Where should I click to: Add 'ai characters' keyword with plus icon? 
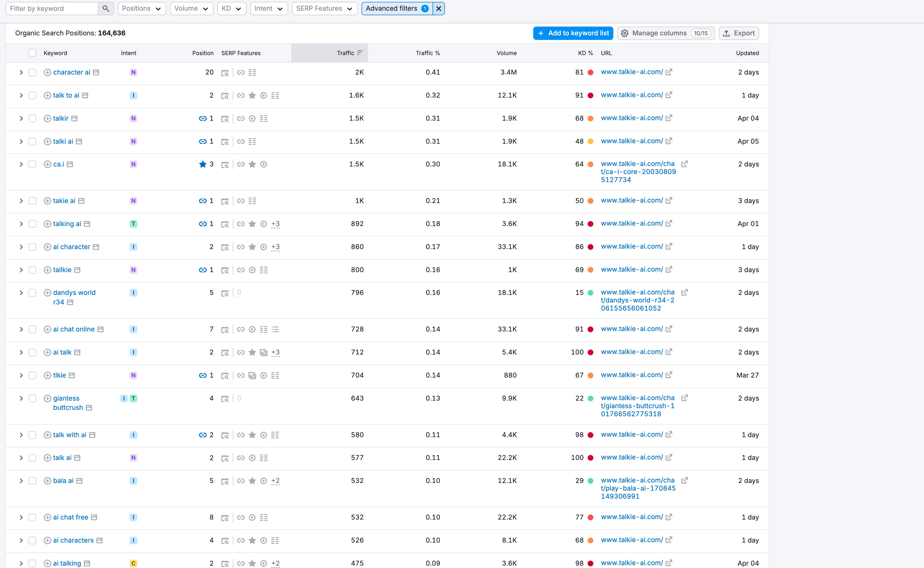point(47,541)
